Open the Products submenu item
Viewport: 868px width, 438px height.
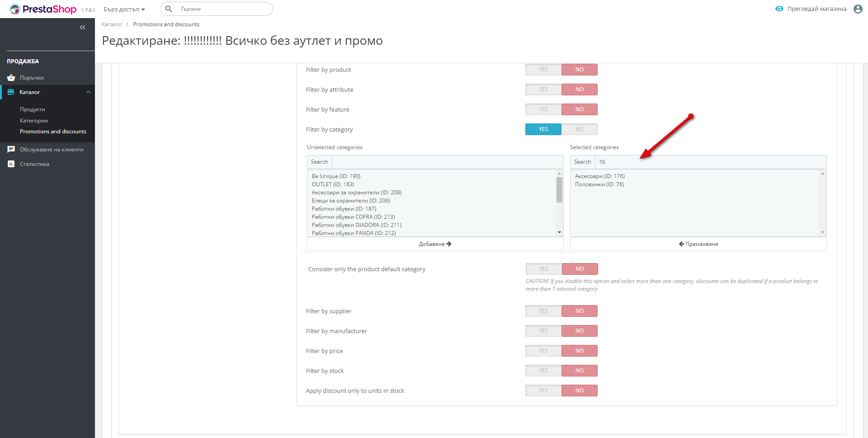[x=33, y=109]
